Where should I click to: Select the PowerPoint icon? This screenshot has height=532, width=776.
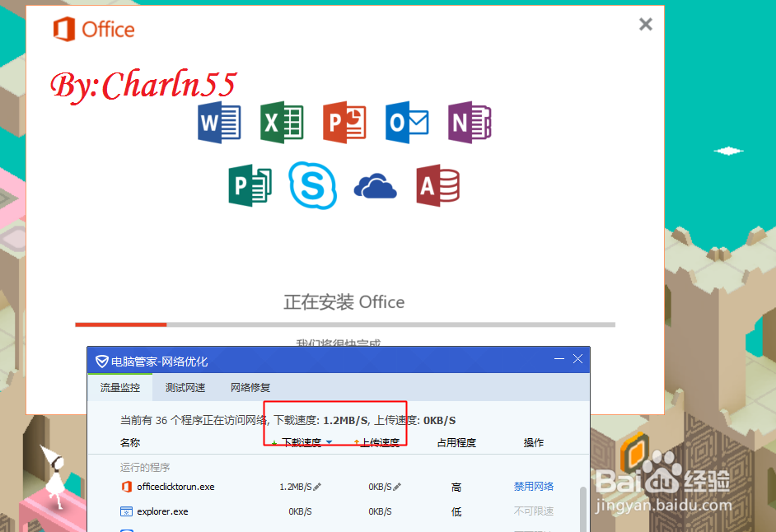tap(344, 121)
